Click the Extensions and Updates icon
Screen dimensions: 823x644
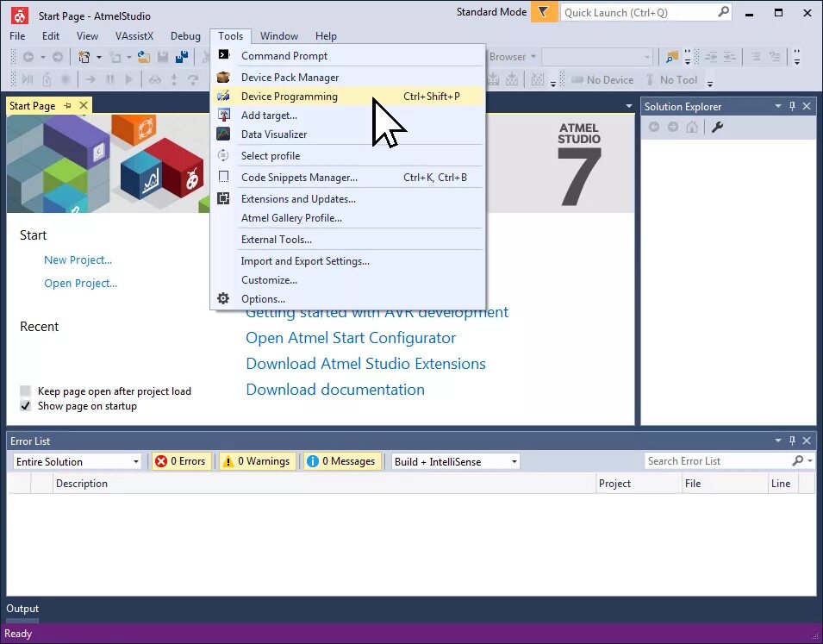click(x=223, y=198)
